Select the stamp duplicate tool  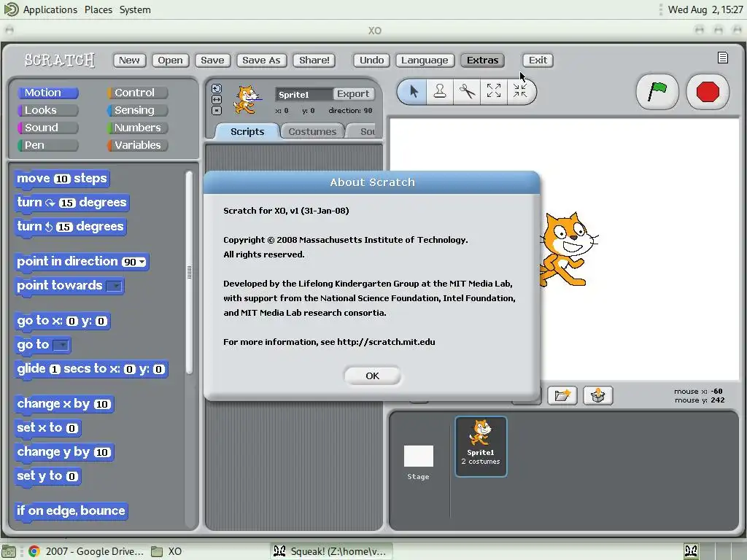click(x=440, y=91)
